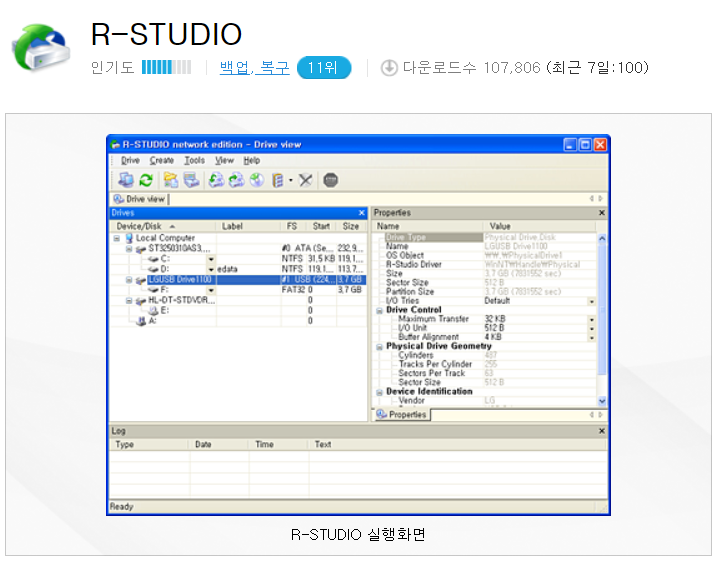Click the Local Computer icon in the tree
719x561 pixels.
(x=129, y=238)
